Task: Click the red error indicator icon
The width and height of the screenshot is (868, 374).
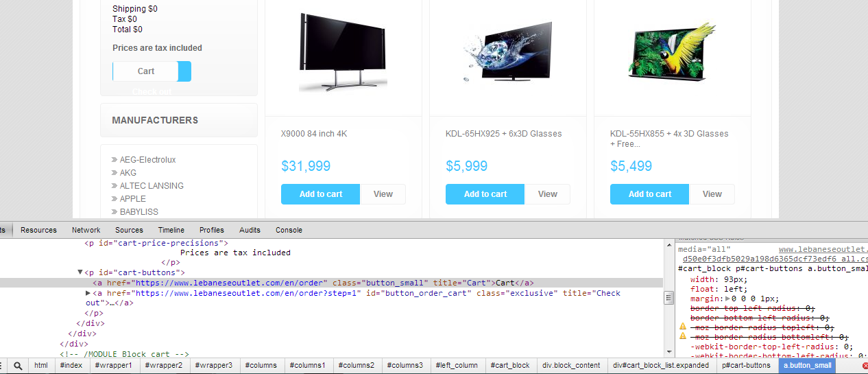Action: (865, 366)
